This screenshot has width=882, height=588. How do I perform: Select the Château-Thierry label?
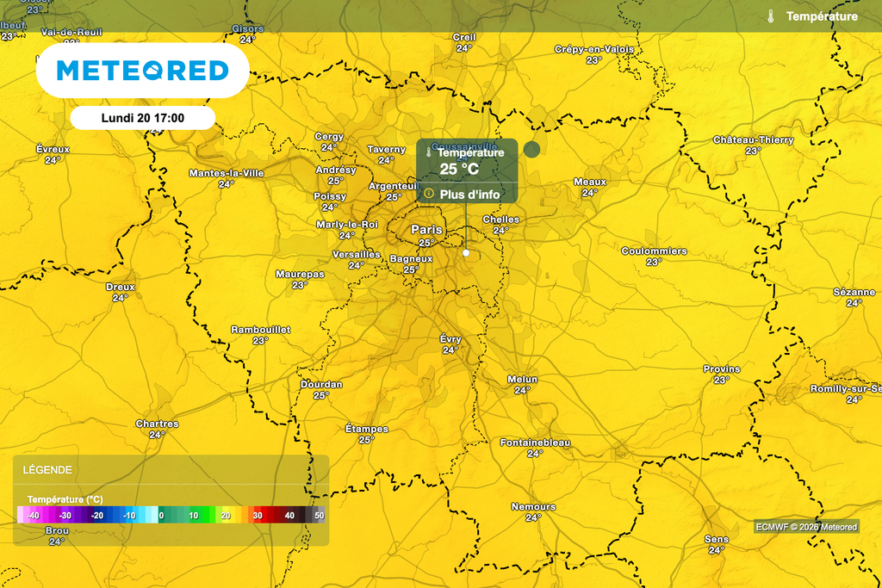pos(753,139)
